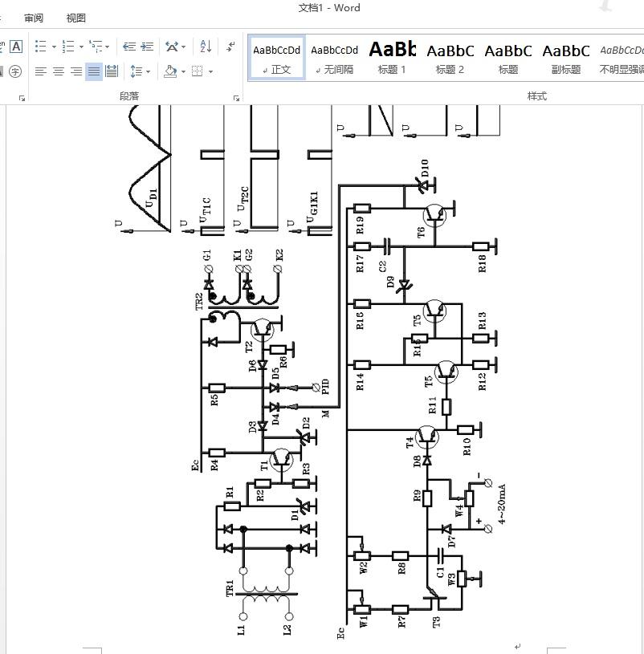Apply justified alignment
Screen dimensions: 644x654
94,71
